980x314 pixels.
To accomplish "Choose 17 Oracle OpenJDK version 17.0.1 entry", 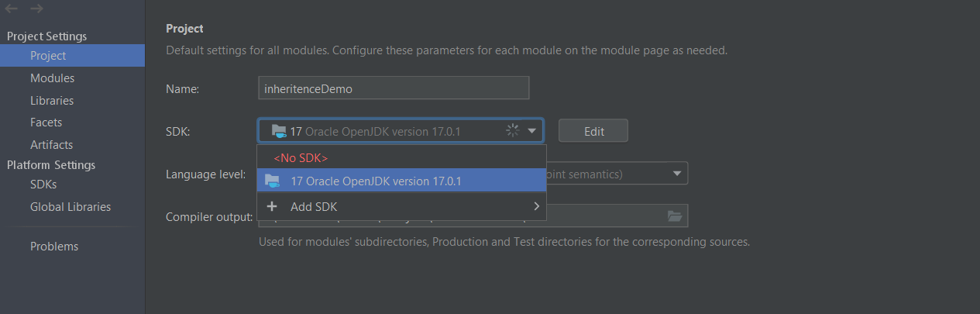I will (x=401, y=181).
